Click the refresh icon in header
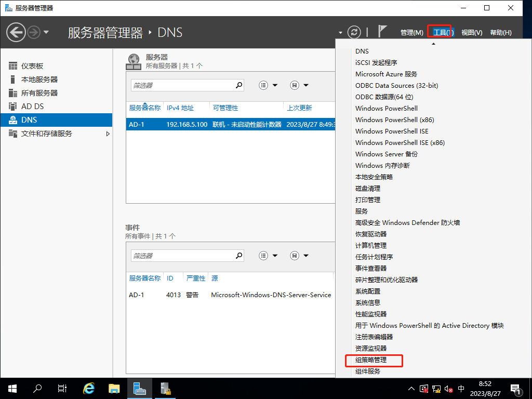This screenshot has height=399, width=532. [354, 32]
